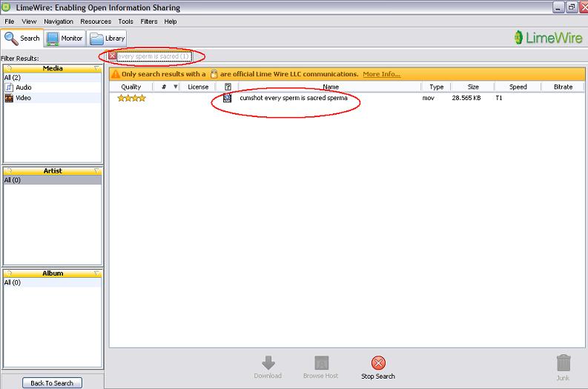Open the Filters menu

pyautogui.click(x=149, y=21)
